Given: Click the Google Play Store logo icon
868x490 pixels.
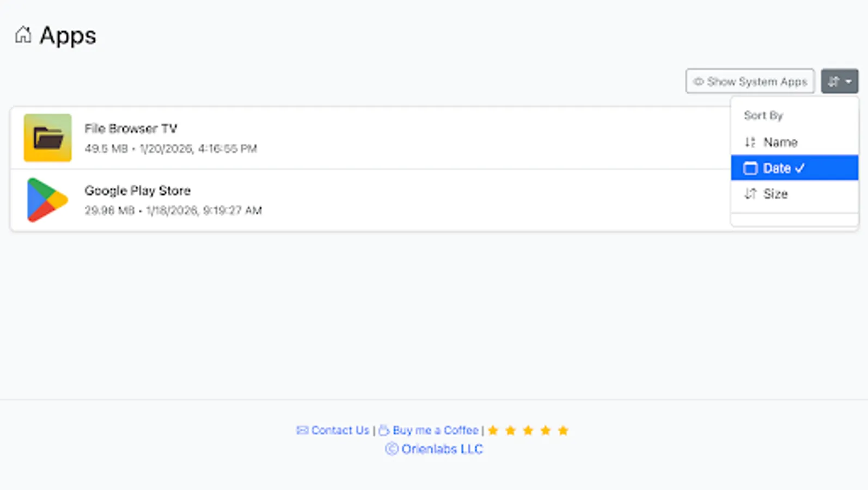Looking at the screenshot, I should [x=47, y=200].
